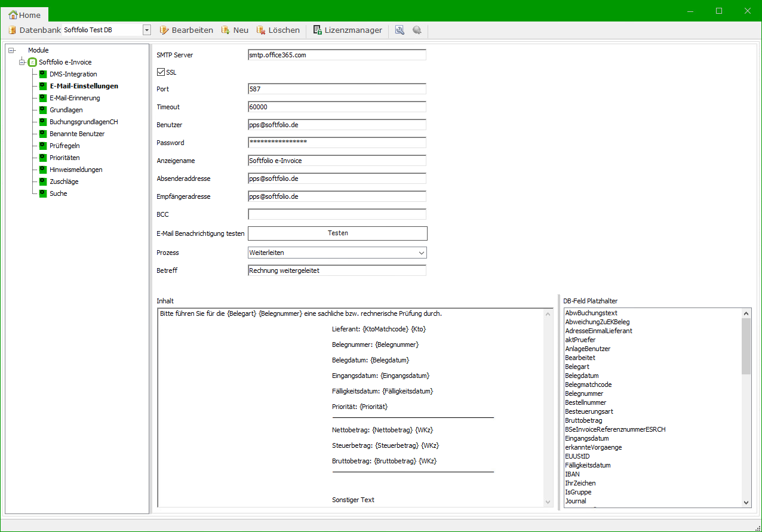Click the Suche green icon
The width and height of the screenshot is (762, 532).
43,193
